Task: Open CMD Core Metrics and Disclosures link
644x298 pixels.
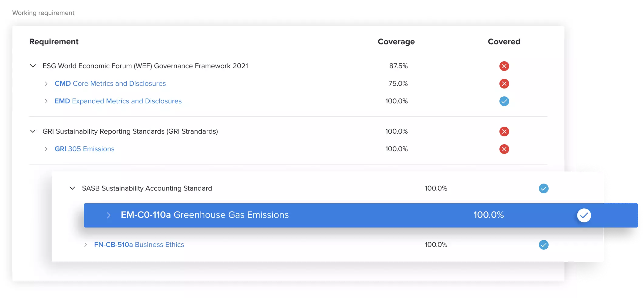Action: pyautogui.click(x=110, y=83)
